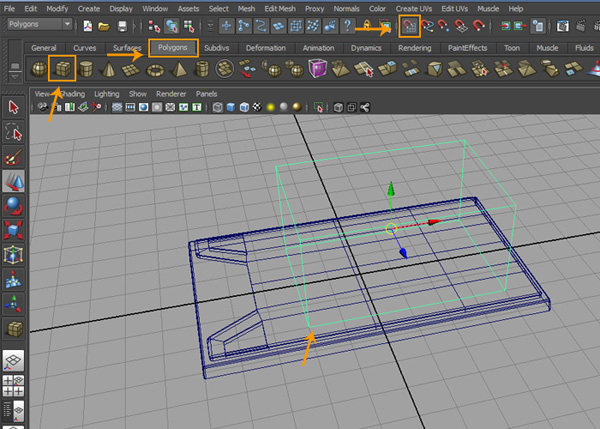
Task: Click the polygon cone shelf icon
Action: point(110,69)
